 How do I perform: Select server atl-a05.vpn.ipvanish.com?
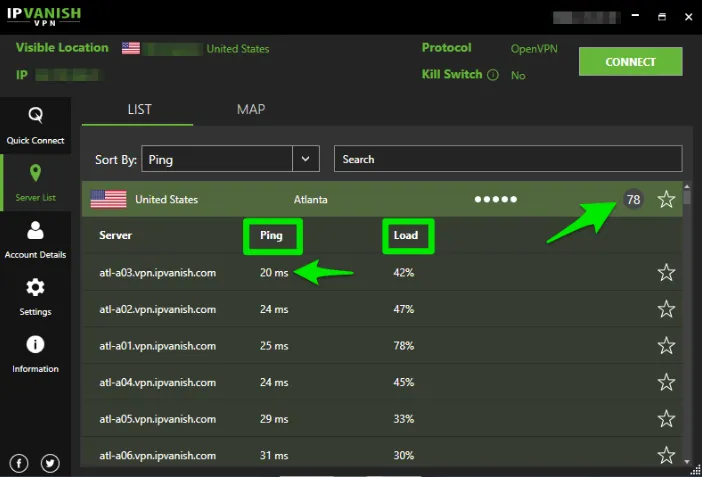[158, 419]
